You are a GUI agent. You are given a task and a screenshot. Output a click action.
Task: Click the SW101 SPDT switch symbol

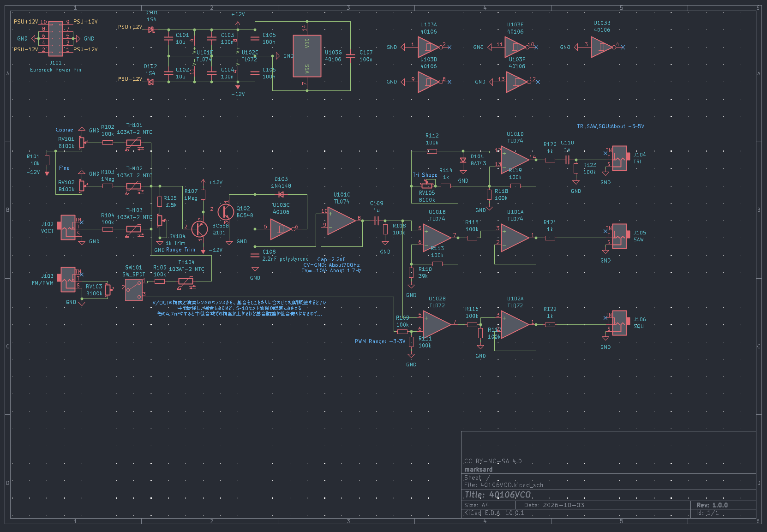pyautogui.click(x=134, y=289)
